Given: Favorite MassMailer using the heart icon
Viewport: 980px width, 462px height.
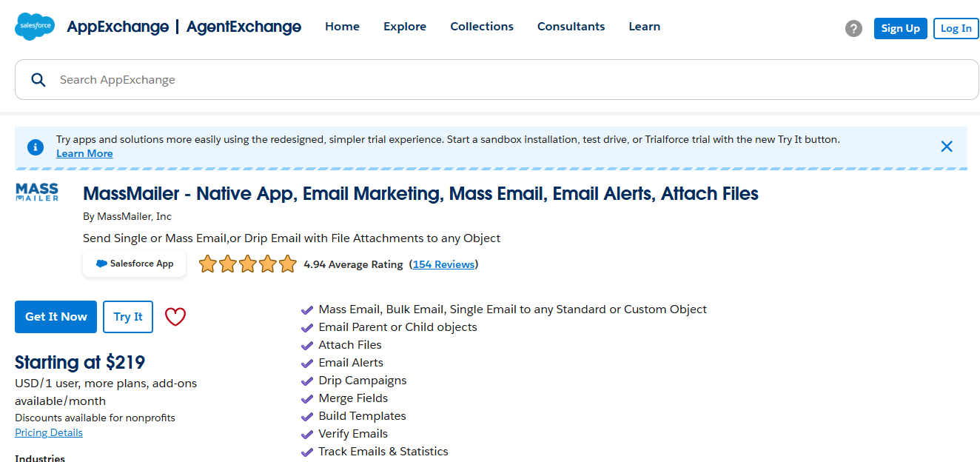Looking at the screenshot, I should [x=175, y=316].
